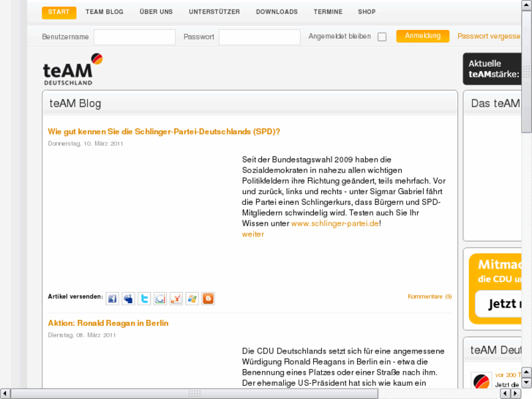Image resolution: width=532 pixels, height=399 pixels.
Task: Click the teAM Deutschland logo
Action: [x=72, y=70]
